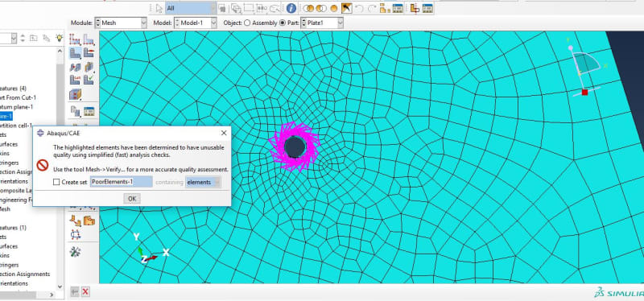Click the two overlapping orange circles icon
This screenshot has height=301, width=644.
tap(308, 8)
